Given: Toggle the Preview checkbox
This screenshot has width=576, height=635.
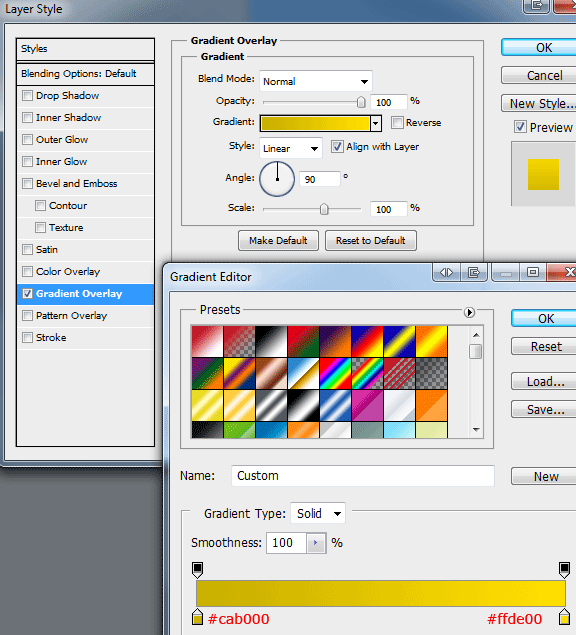Looking at the screenshot, I should click(x=521, y=127).
